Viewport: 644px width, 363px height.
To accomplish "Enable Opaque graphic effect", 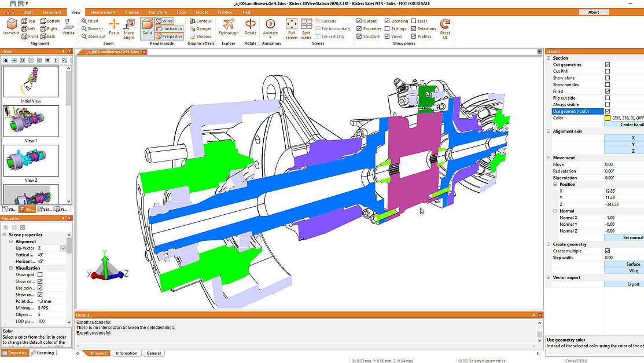I will coord(200,29).
